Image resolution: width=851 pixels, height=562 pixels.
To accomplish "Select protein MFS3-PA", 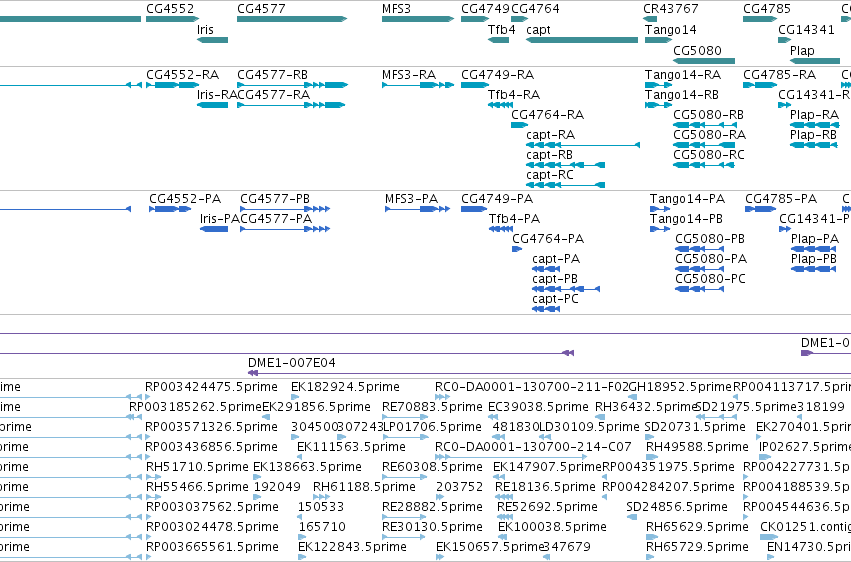I will pos(417,209).
